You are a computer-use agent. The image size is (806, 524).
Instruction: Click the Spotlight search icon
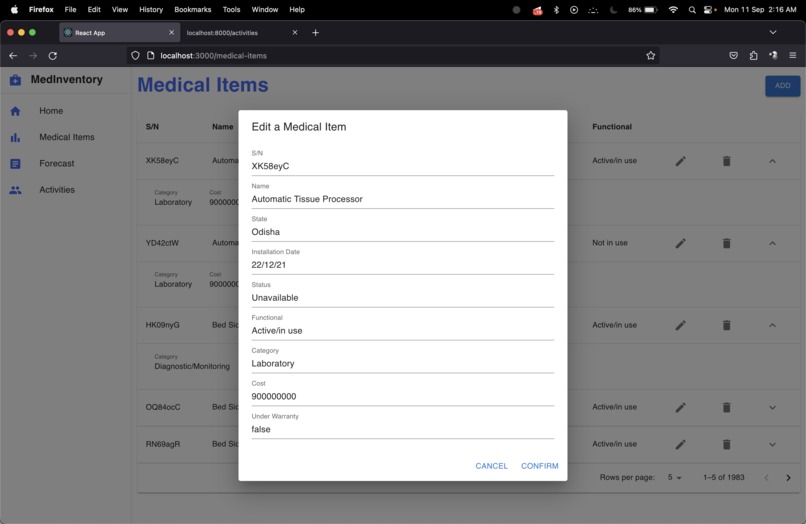coord(692,10)
